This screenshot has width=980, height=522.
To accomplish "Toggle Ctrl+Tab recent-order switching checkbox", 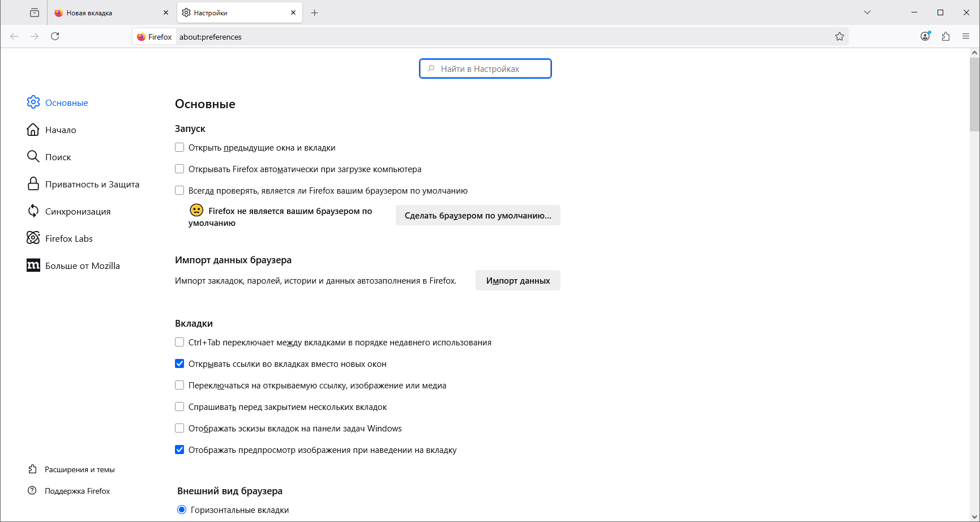I will pos(179,342).
